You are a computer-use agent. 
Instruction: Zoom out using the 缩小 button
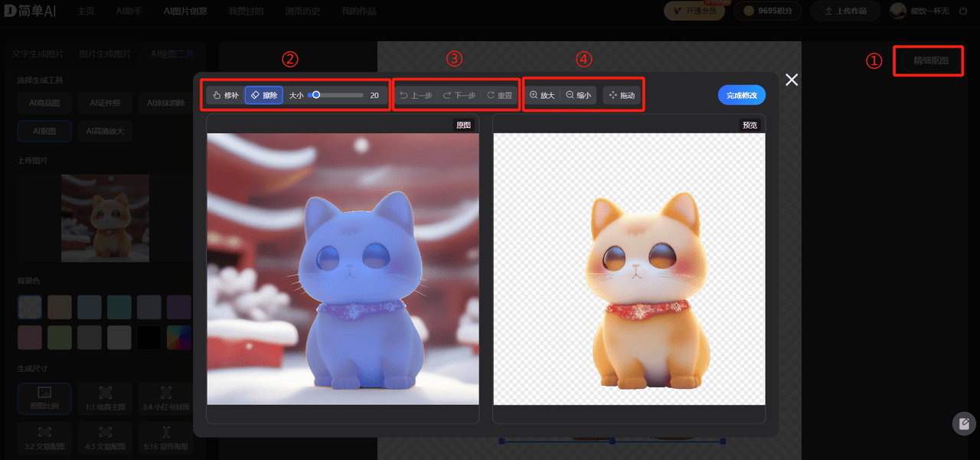point(578,96)
